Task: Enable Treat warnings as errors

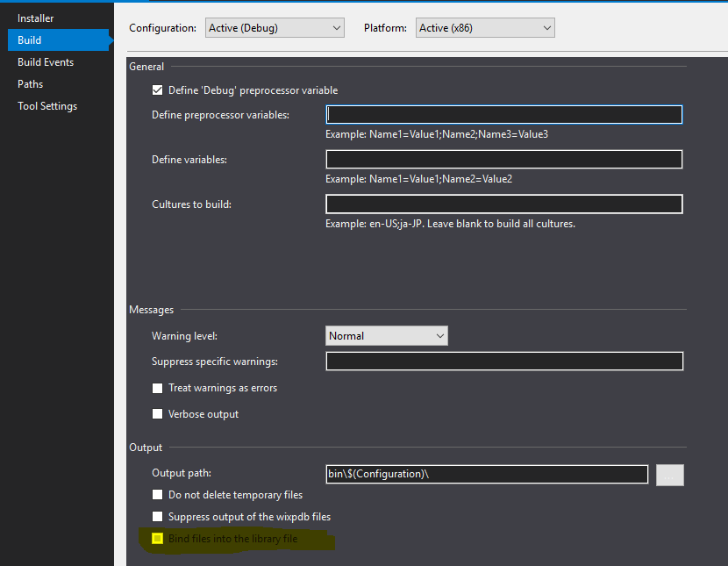Action: click(157, 388)
